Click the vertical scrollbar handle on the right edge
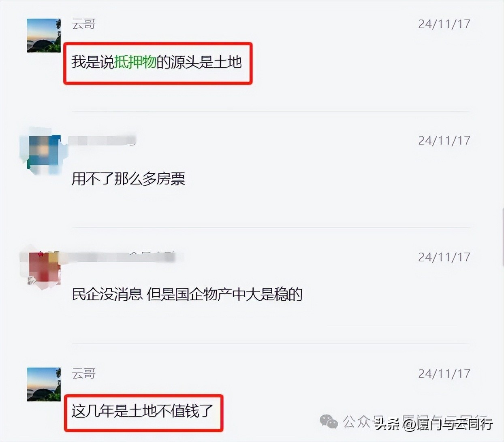This screenshot has height=442, width=504. click(x=503, y=237)
